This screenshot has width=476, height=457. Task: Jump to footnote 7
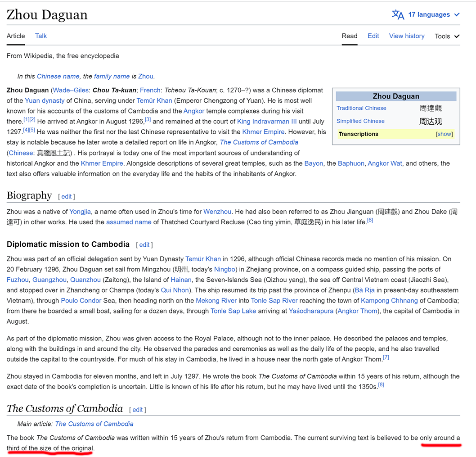386,357
